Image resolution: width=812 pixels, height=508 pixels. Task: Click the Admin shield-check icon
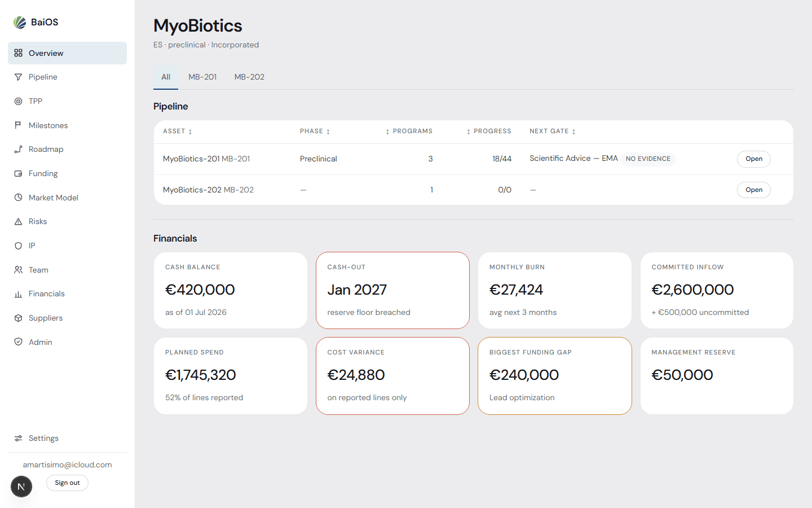tap(18, 342)
